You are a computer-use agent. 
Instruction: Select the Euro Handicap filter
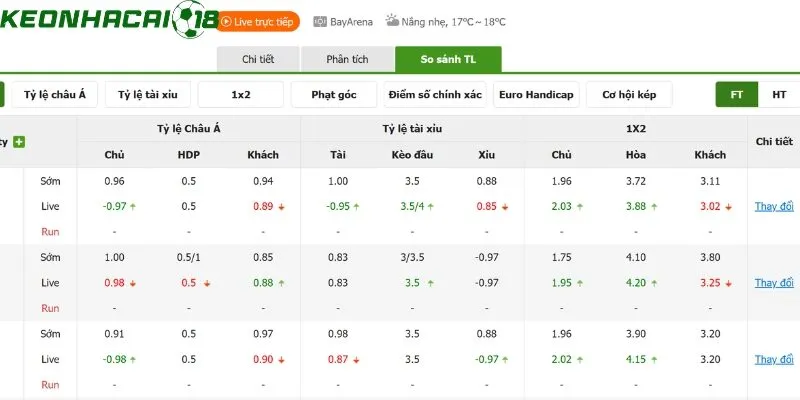coord(536,95)
